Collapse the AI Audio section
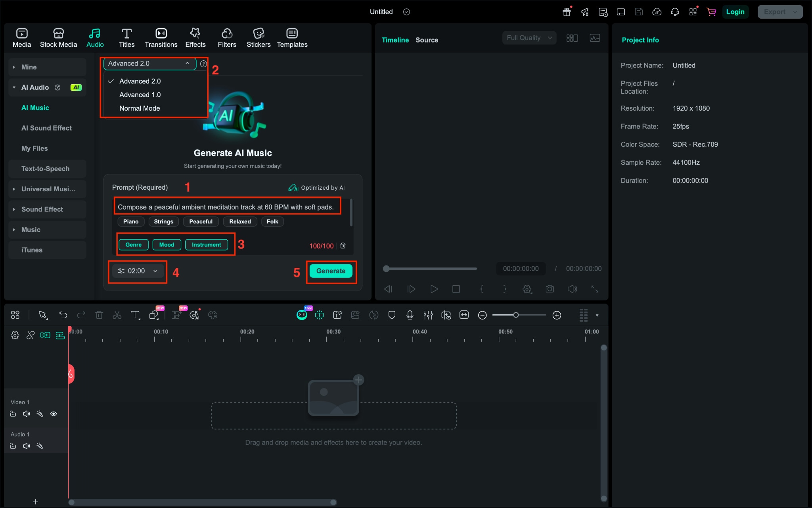812x508 pixels. (14, 87)
